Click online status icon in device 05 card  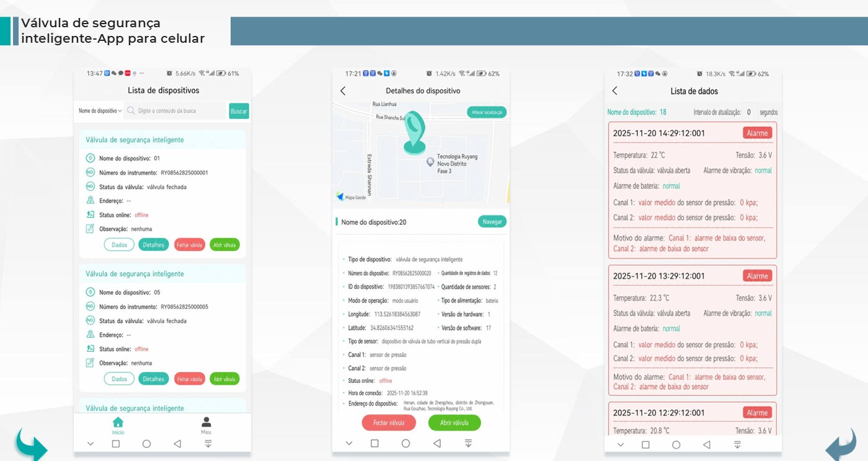(90, 348)
